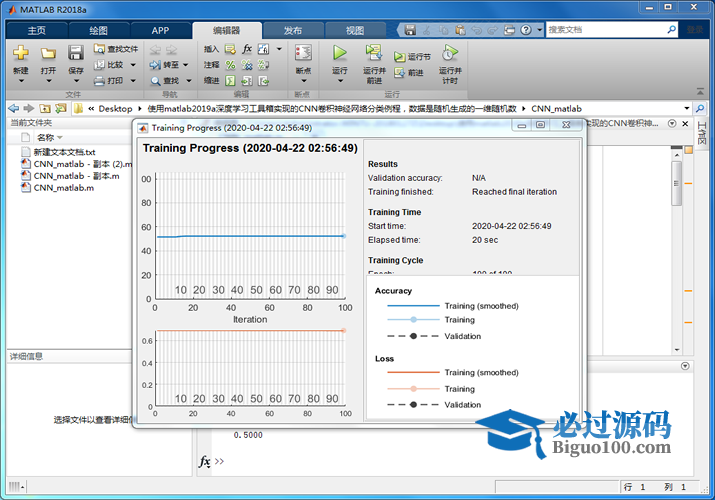This screenshot has width=715, height=500.
Task: Switch to the 主页 (Home) tab
Action: [36, 30]
